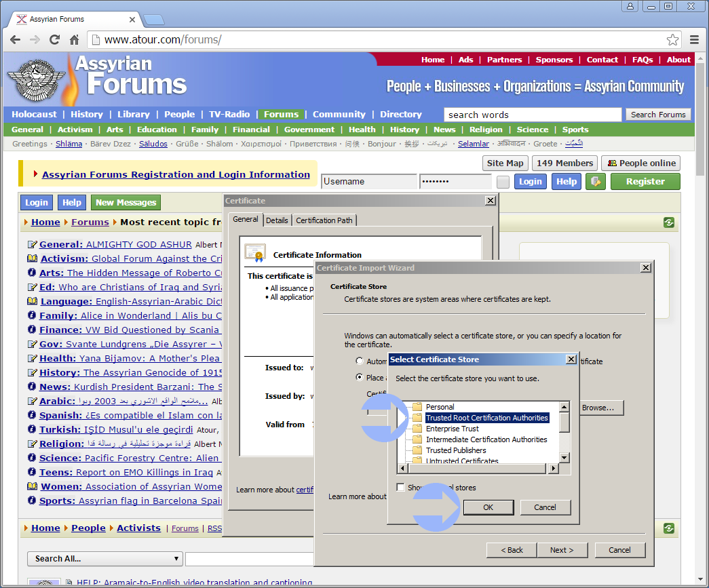
Task: Click the browser Back arrow
Action: pos(15,40)
